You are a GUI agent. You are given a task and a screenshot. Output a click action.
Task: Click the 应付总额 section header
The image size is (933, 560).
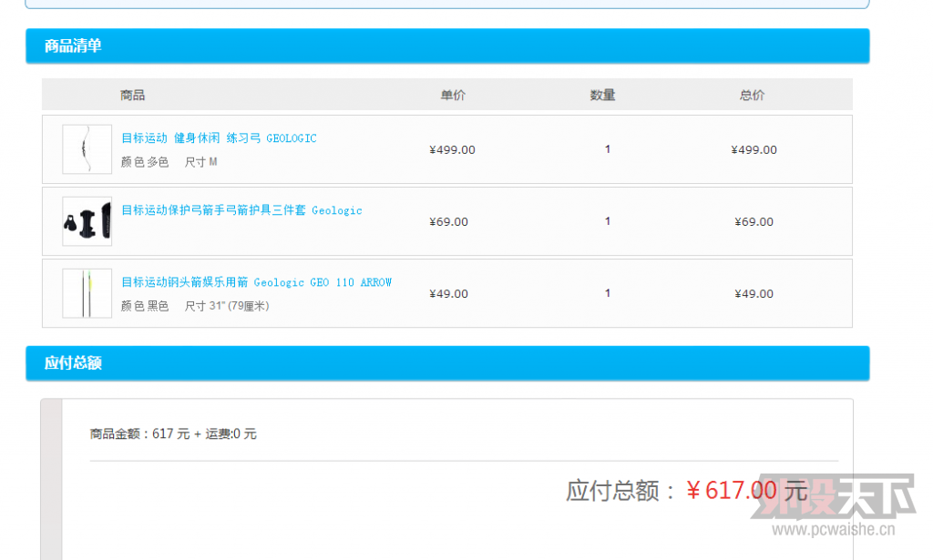(x=447, y=363)
